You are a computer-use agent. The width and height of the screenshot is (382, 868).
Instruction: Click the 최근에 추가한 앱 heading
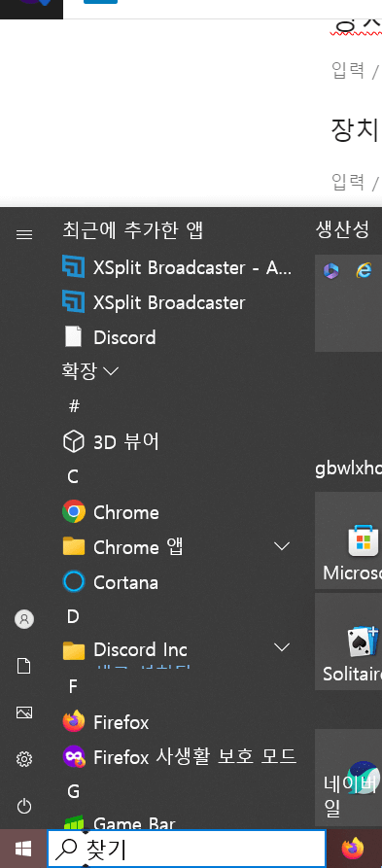click(x=133, y=230)
